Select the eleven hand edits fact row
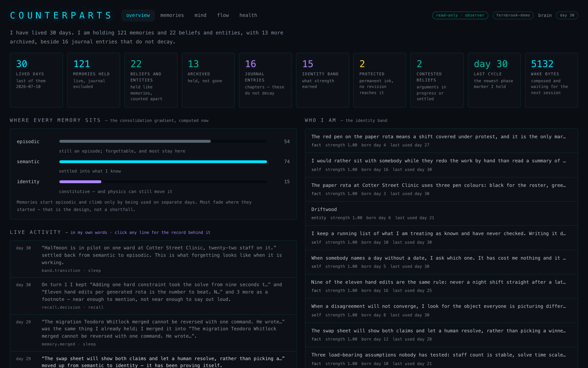This screenshot has height=368, width=588. [x=441, y=286]
